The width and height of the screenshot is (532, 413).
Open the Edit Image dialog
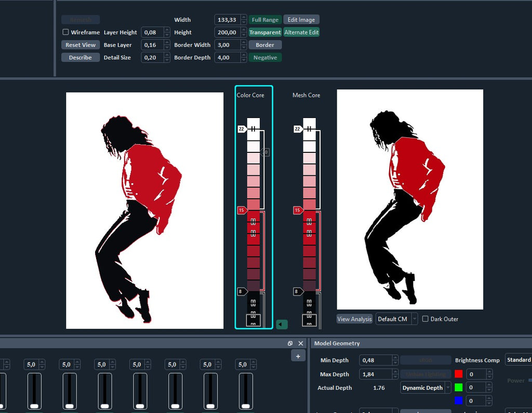pyautogui.click(x=301, y=20)
